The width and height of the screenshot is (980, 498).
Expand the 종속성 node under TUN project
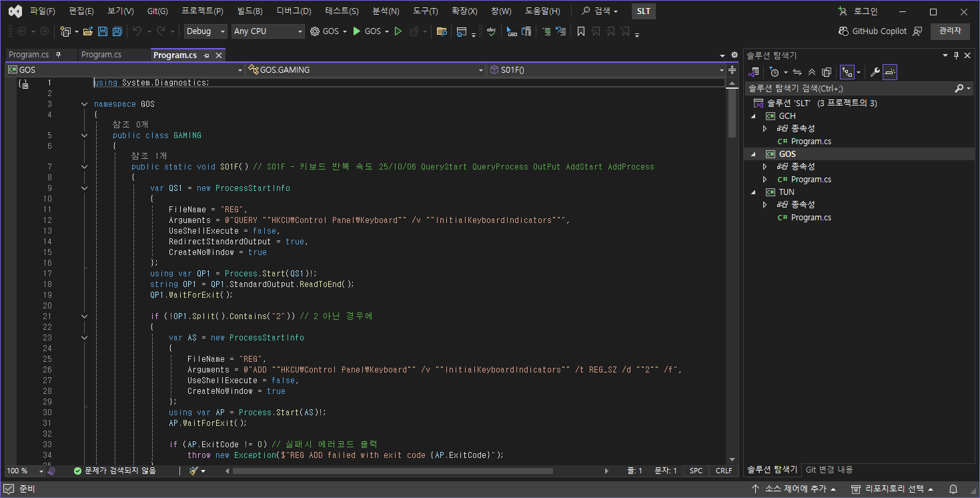(x=765, y=205)
